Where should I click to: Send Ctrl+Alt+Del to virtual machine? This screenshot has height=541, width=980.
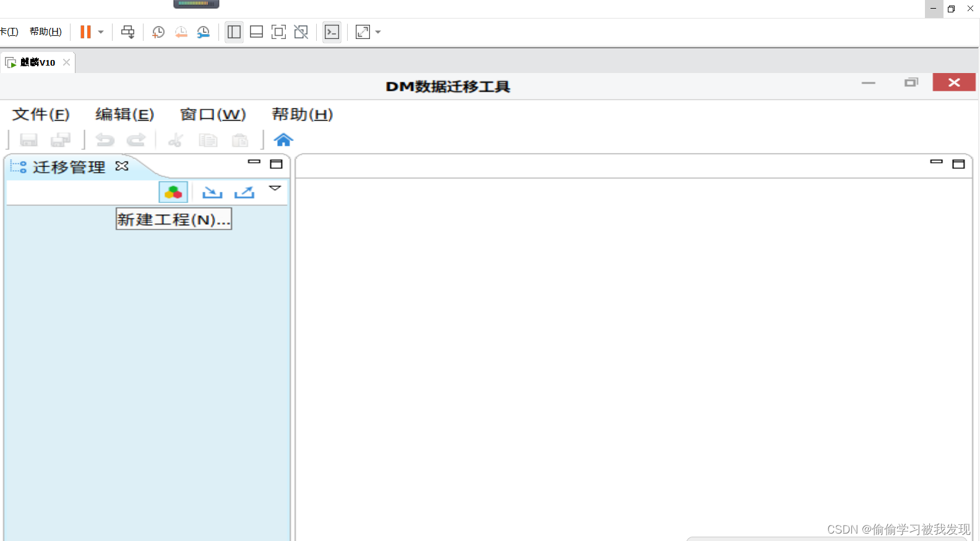coord(128,32)
